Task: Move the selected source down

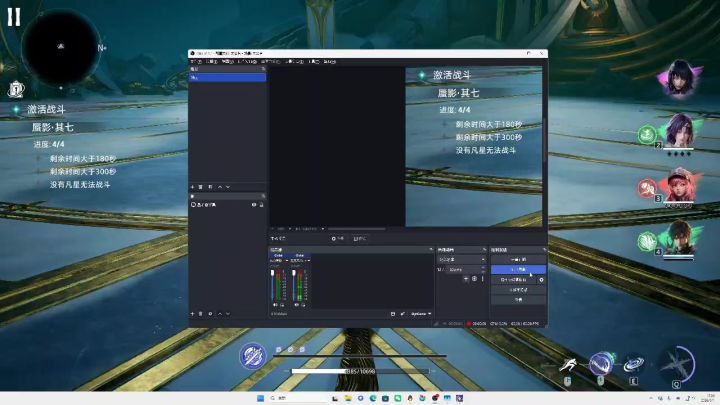Action: point(228,314)
